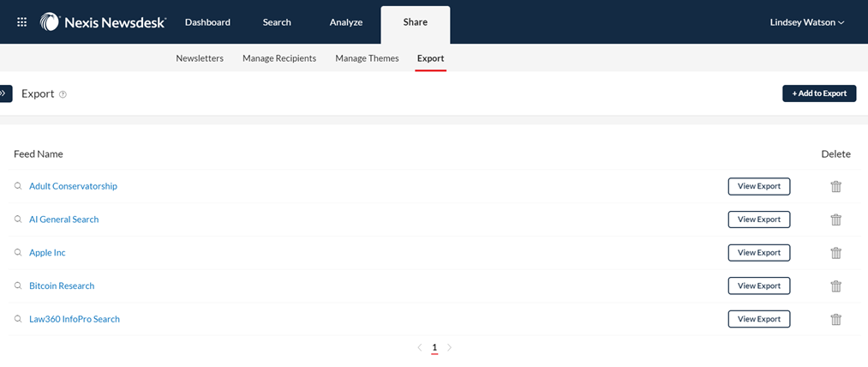Image resolution: width=868 pixels, height=367 pixels.
Task: View Export for Adult Conservatorship
Action: click(x=759, y=186)
